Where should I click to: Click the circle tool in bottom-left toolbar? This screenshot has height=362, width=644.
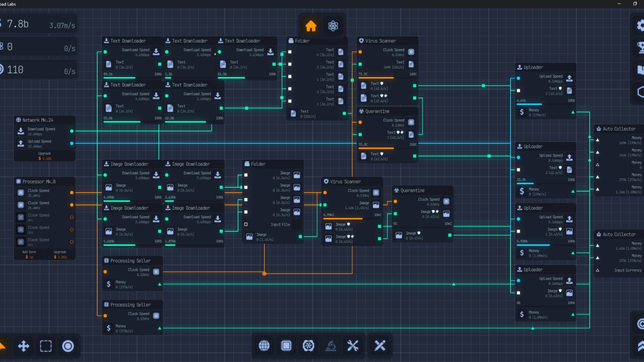pos(68,346)
